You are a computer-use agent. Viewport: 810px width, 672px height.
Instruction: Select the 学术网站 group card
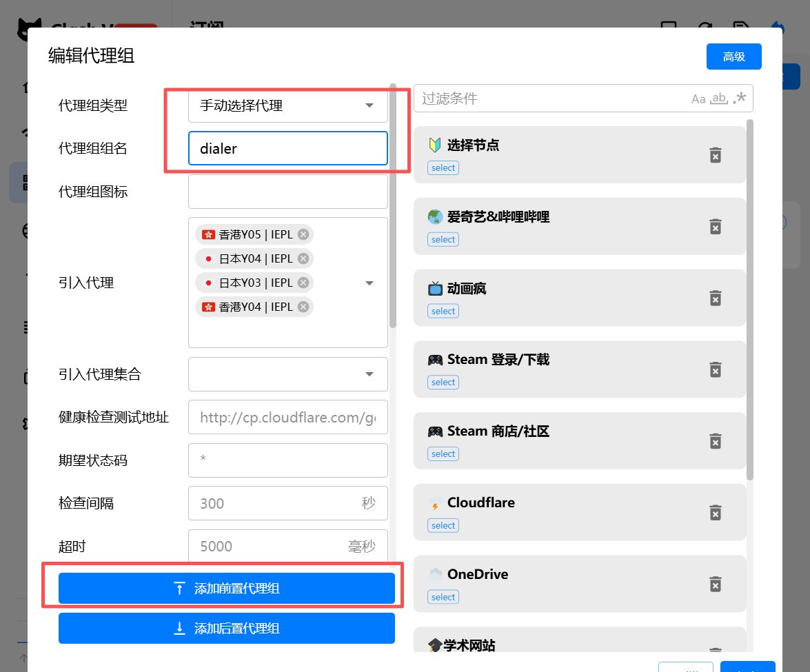[x=580, y=640]
